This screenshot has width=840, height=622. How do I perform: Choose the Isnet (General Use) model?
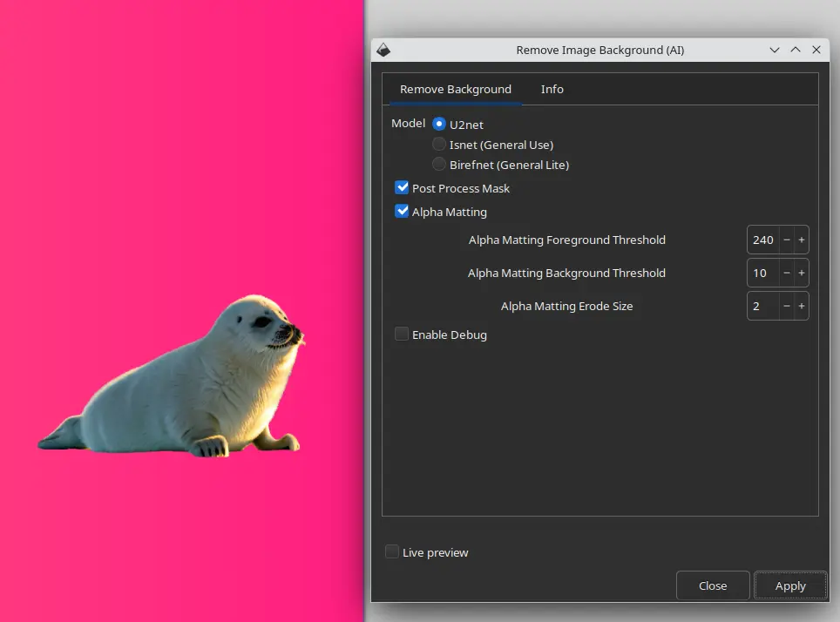pyautogui.click(x=438, y=144)
